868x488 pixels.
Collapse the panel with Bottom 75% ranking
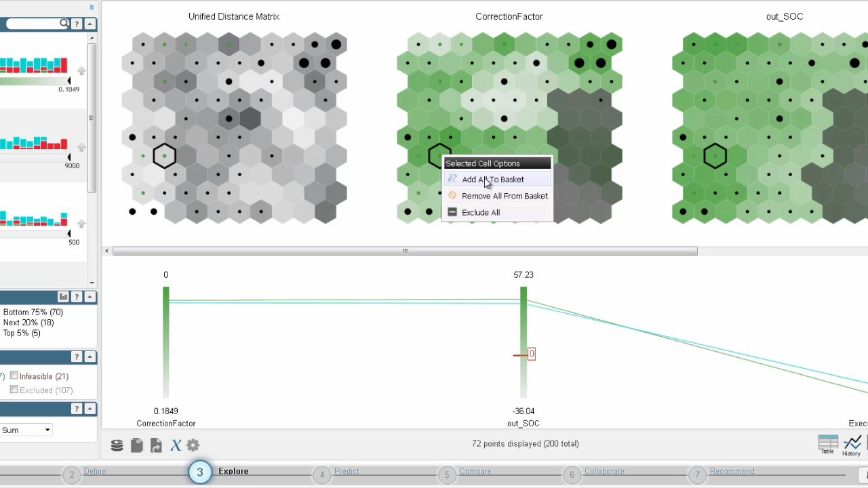[x=90, y=297]
